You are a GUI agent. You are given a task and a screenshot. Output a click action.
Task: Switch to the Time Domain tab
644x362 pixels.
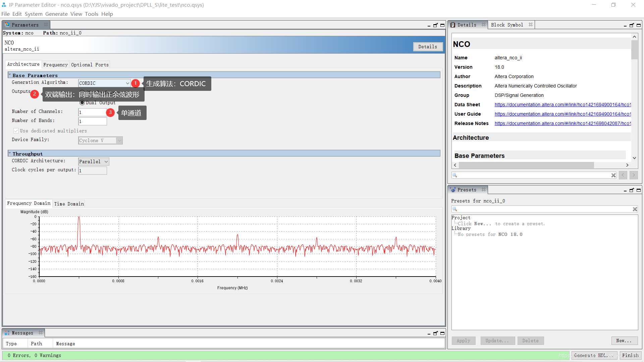[x=69, y=204]
